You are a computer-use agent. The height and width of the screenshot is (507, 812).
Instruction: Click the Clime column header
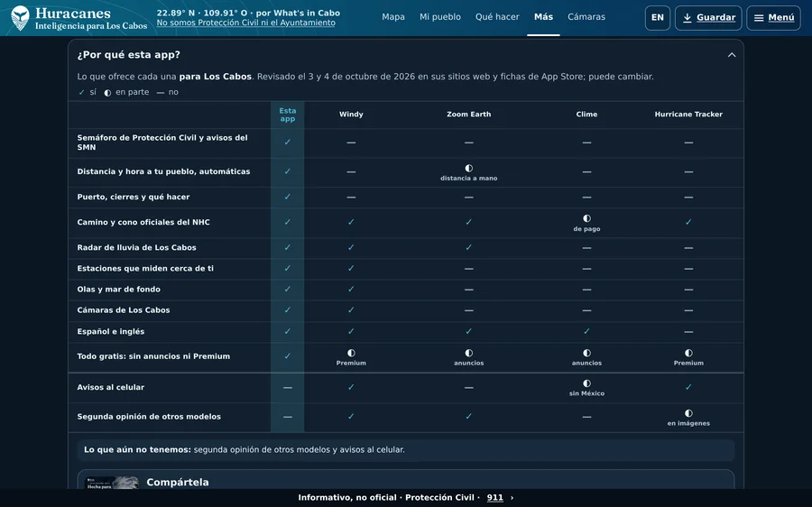click(586, 115)
